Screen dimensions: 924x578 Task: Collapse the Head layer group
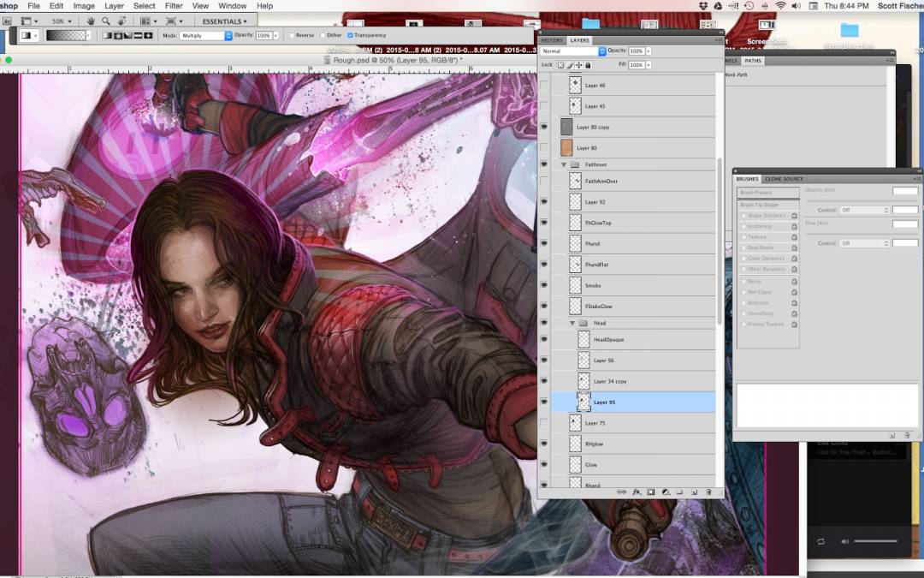572,323
